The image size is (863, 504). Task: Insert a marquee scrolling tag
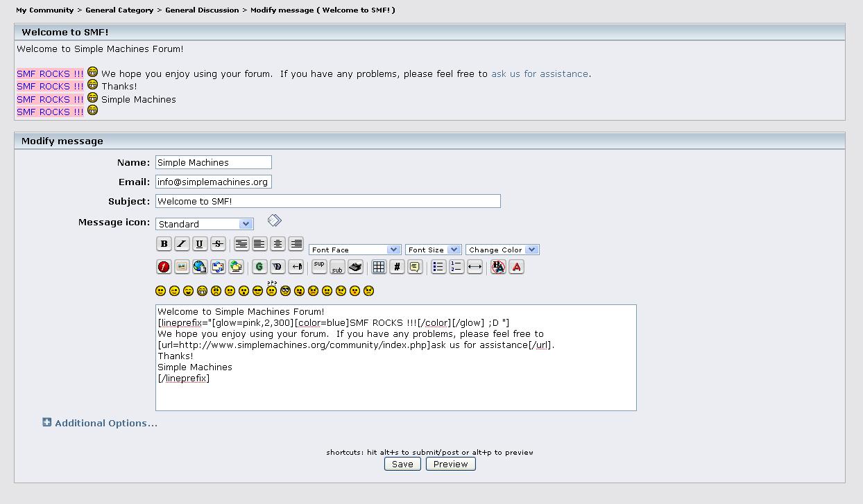[x=296, y=267]
